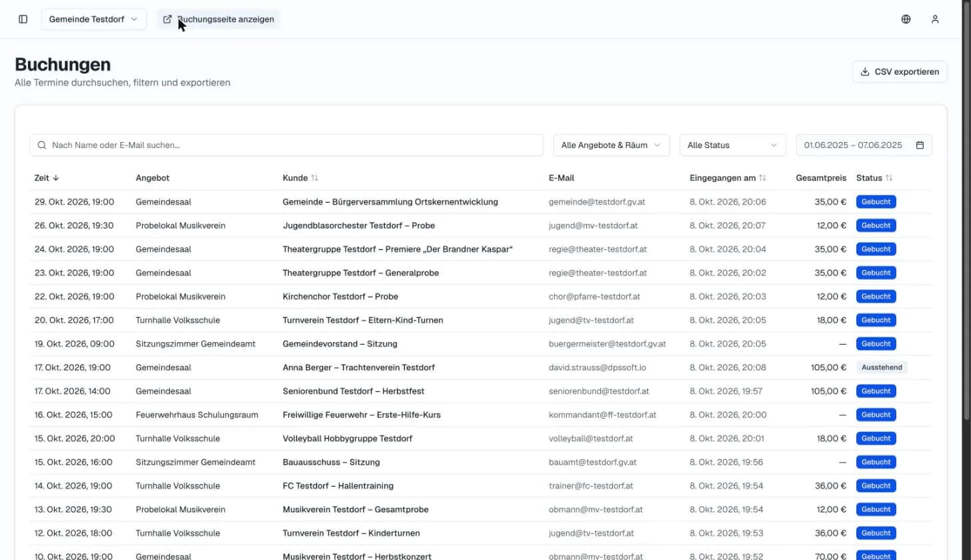Click Seniorenbund Testdorf – Herbstfest row

353,391
